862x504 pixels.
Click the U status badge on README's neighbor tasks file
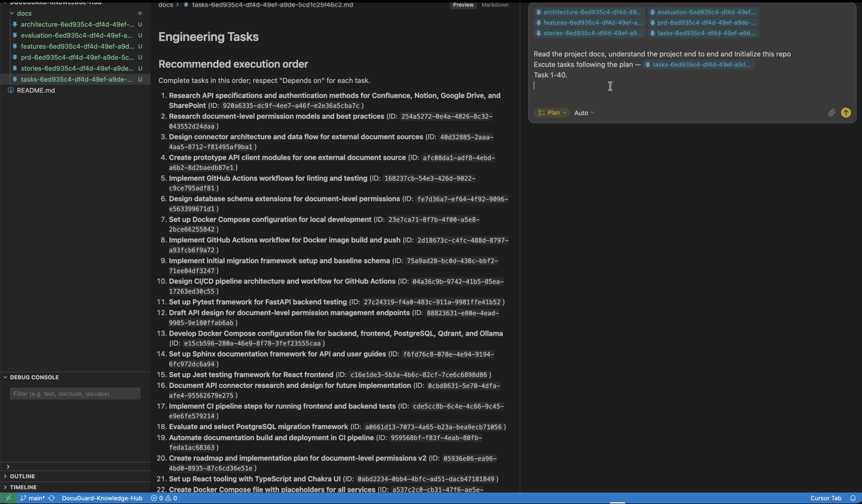pos(140,79)
